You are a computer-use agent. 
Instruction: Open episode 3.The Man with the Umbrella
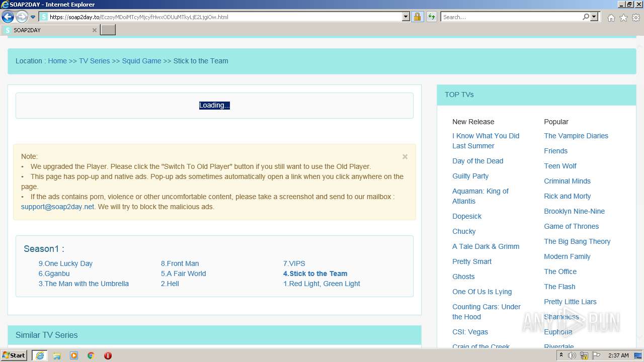84,284
